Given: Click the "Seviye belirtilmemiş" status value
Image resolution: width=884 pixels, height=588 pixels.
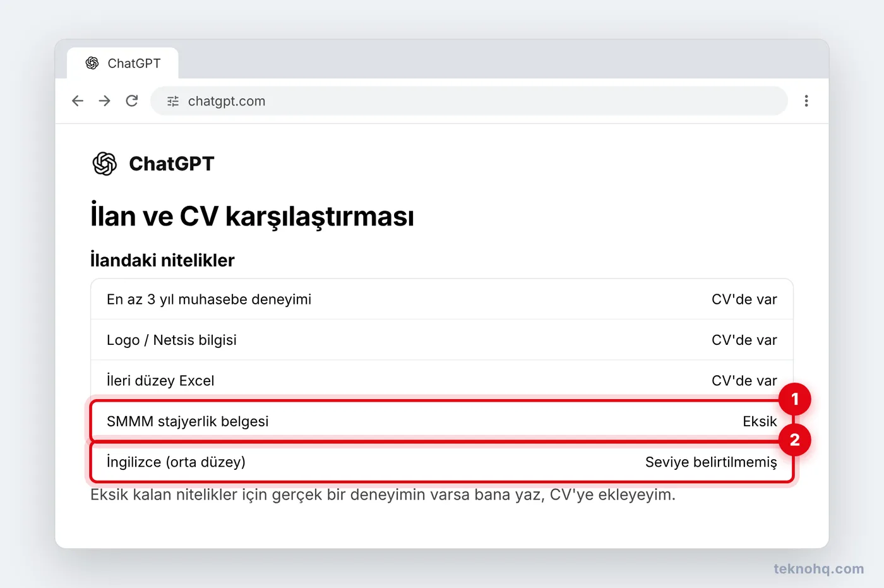Looking at the screenshot, I should pyautogui.click(x=711, y=462).
